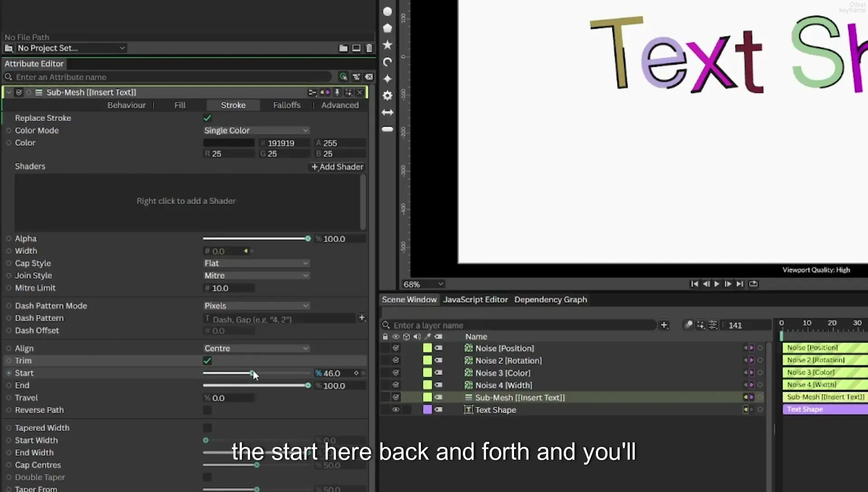Uncheck the Replace Stroke checkbox

tap(208, 118)
